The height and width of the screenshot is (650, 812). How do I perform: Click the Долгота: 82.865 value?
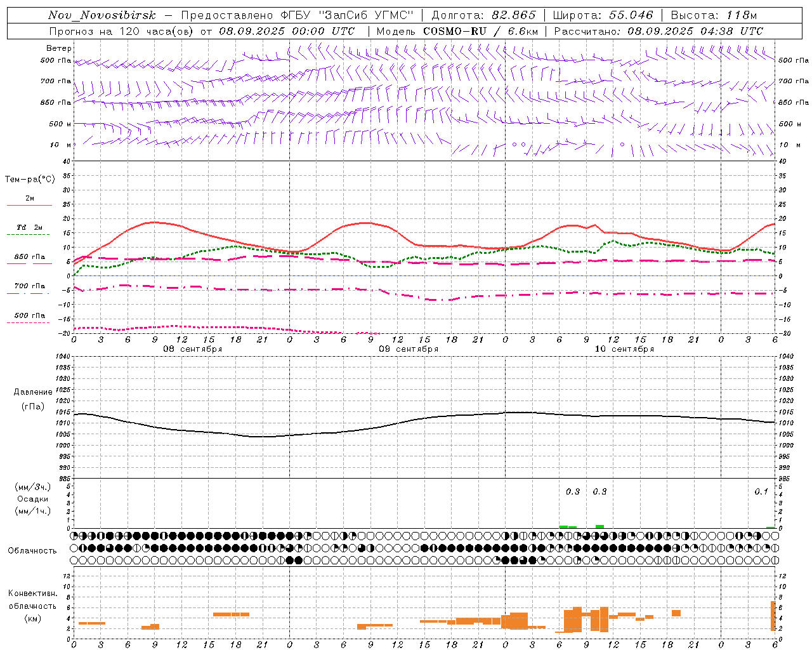(x=484, y=16)
